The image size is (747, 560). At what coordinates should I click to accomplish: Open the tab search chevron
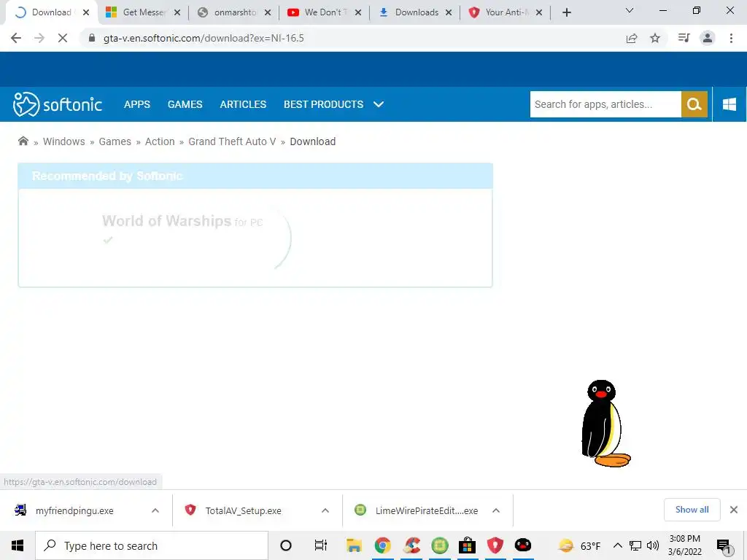(x=630, y=10)
